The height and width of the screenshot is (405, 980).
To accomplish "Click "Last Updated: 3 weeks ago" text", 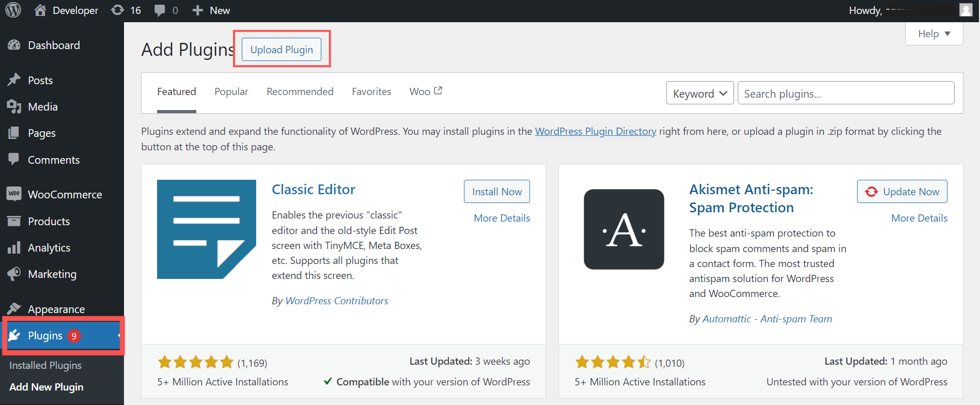I will pos(470,361).
